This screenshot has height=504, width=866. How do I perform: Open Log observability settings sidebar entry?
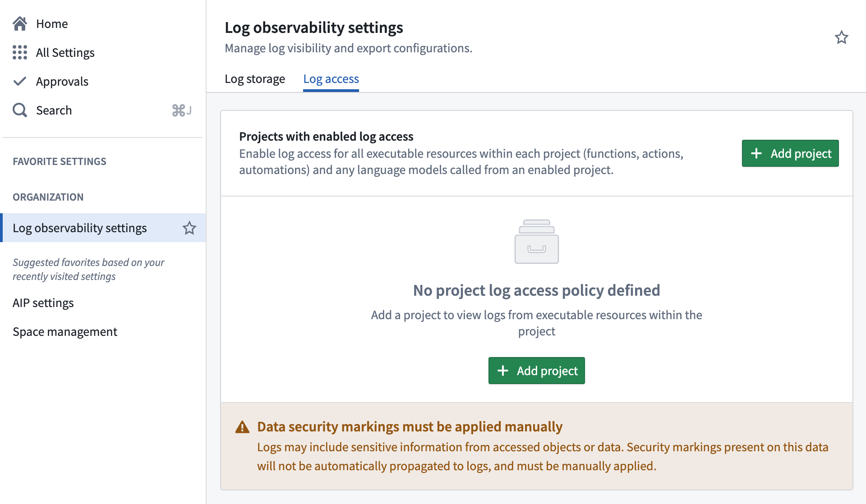104,228
